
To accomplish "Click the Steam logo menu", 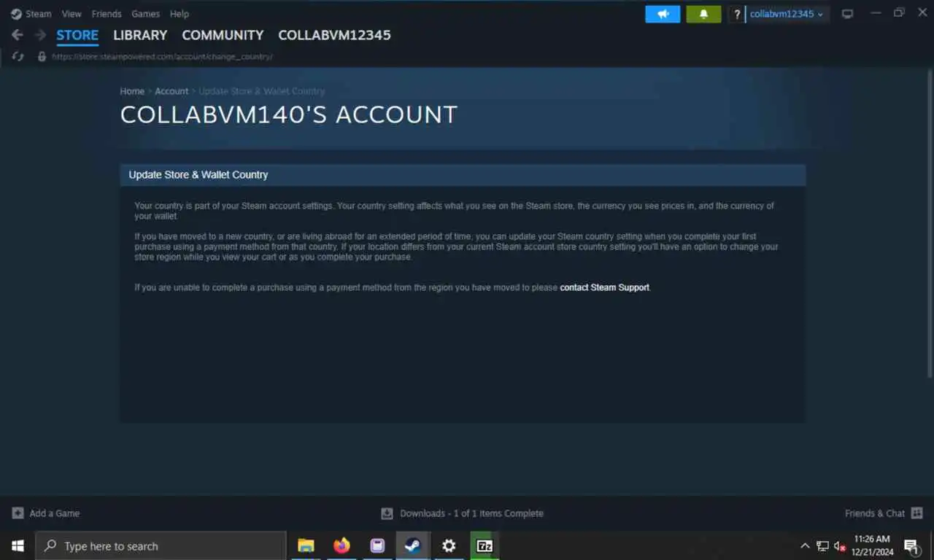I will (x=31, y=14).
